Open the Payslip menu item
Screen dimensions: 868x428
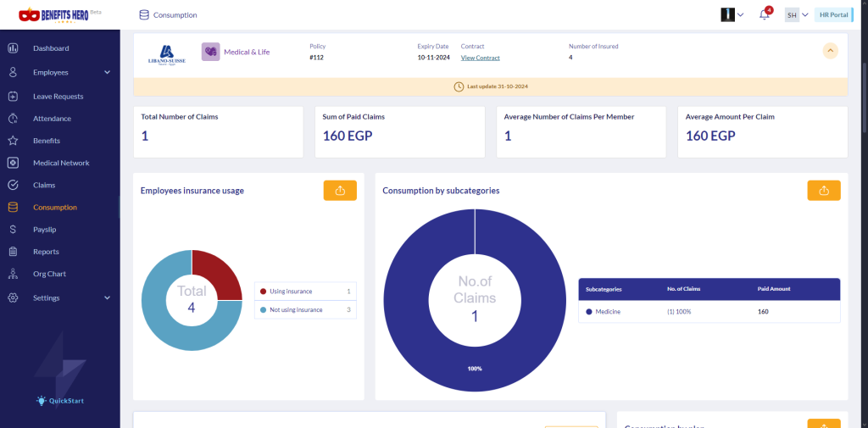tap(44, 229)
